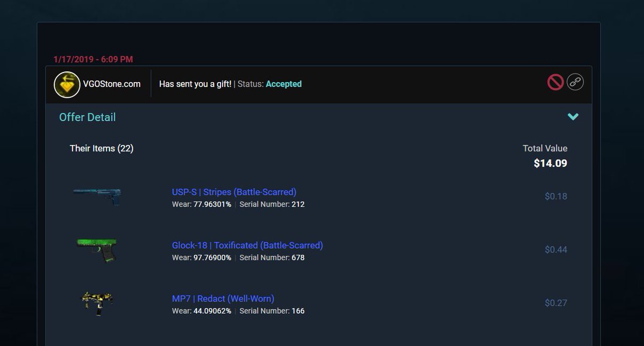Click the USP-S Stripes weapon thumbnail

[x=97, y=196]
